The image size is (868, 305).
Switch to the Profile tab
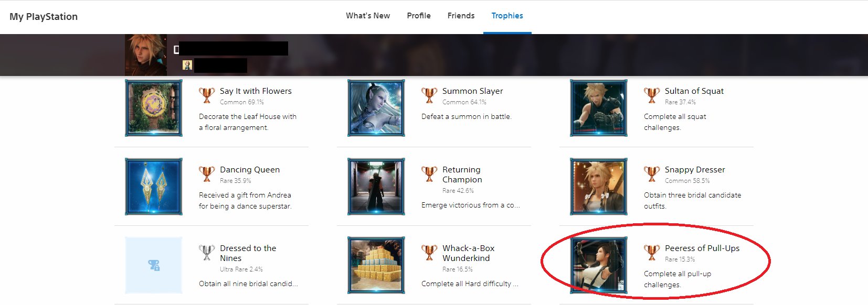click(x=419, y=16)
